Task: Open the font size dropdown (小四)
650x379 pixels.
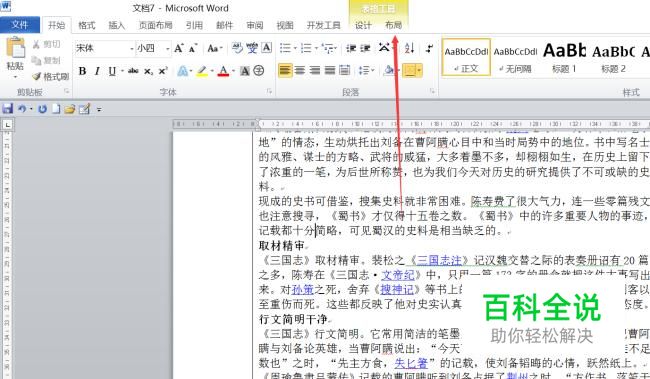Action: point(167,49)
